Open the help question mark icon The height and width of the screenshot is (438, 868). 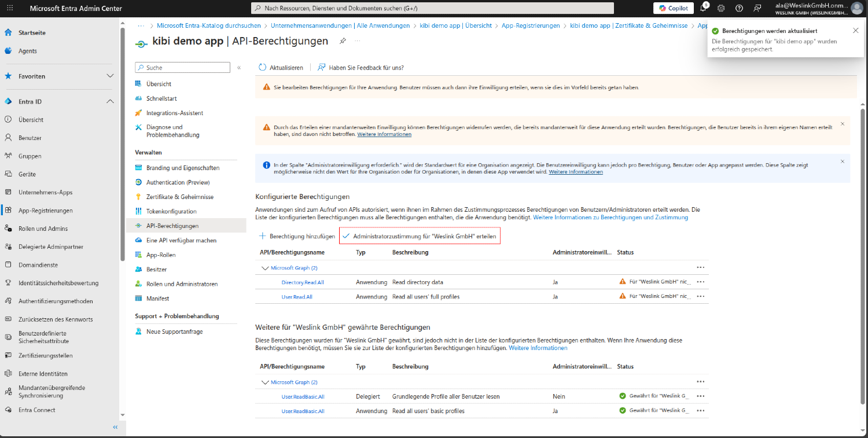pos(739,8)
